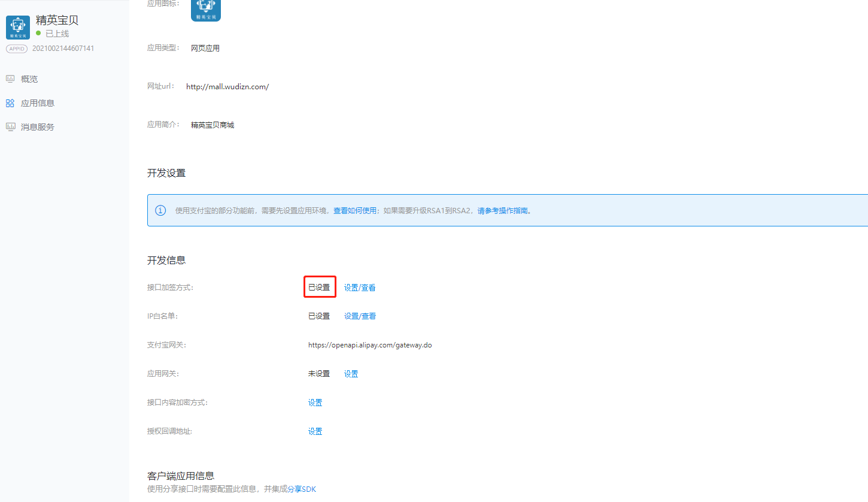Viewport: 868px width, 502px height.
Task: Click the info icon in the blue notice
Action: (x=160, y=210)
